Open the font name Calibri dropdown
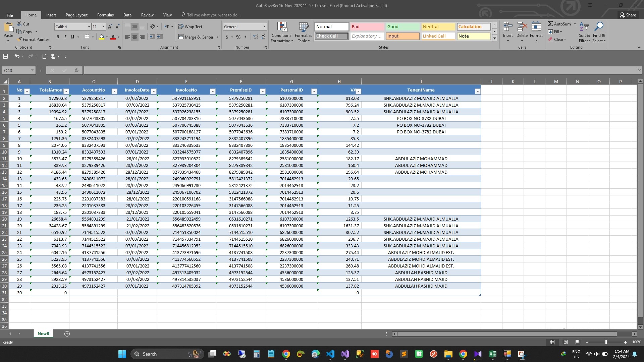 point(89,27)
